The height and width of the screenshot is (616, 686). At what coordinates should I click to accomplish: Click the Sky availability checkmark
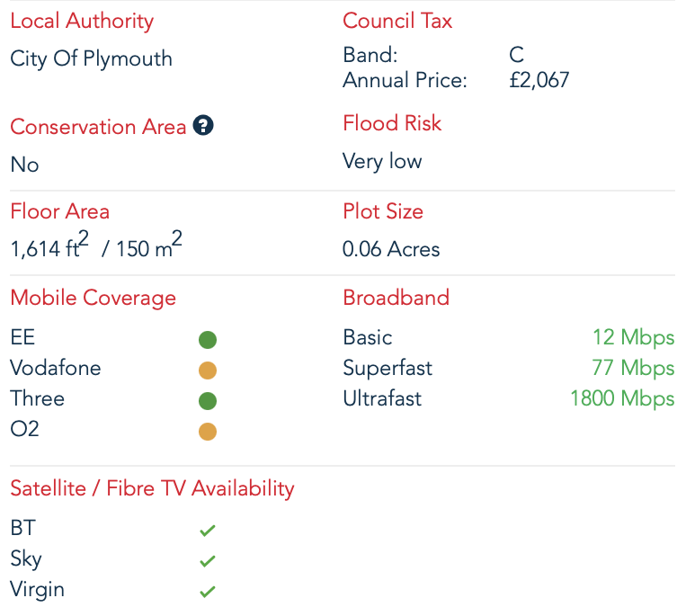pos(208,561)
